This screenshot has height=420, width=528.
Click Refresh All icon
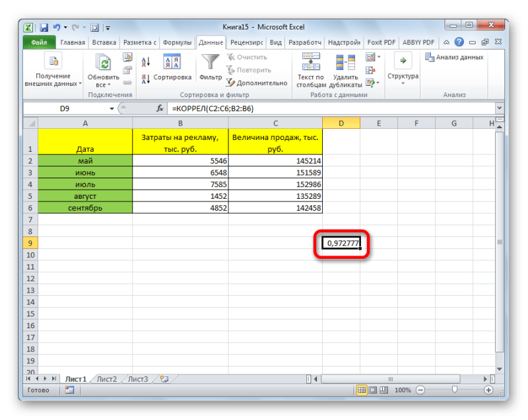(x=103, y=62)
